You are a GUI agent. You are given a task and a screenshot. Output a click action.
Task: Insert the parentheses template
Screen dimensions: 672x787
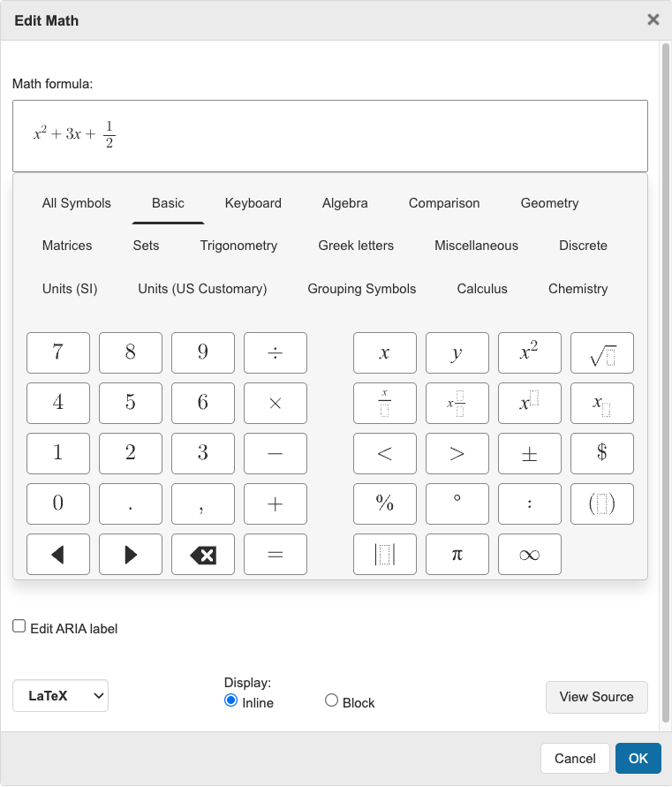point(602,504)
